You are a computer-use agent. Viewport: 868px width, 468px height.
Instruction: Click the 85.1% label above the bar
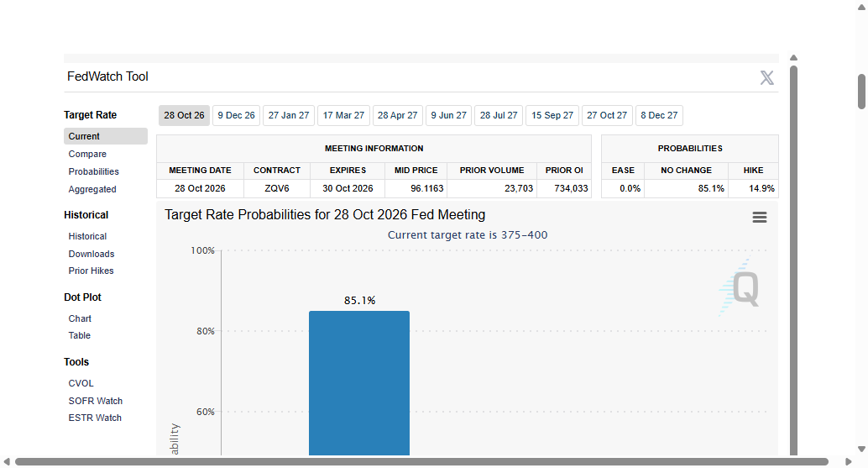(359, 301)
